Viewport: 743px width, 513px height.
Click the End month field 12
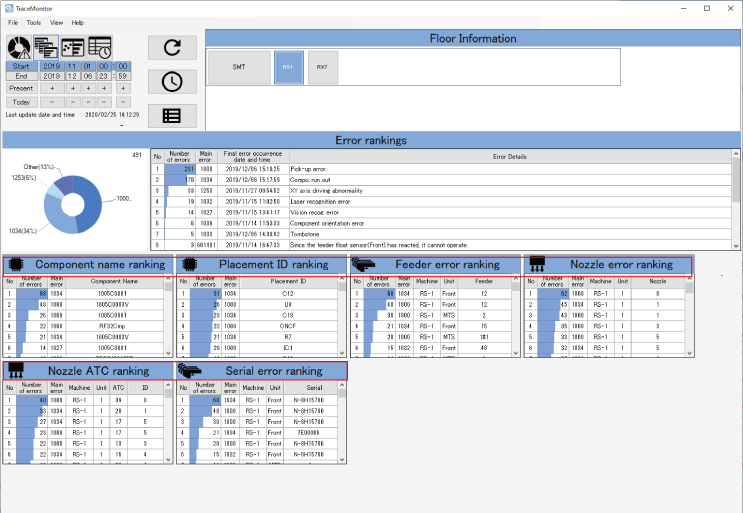click(72, 76)
